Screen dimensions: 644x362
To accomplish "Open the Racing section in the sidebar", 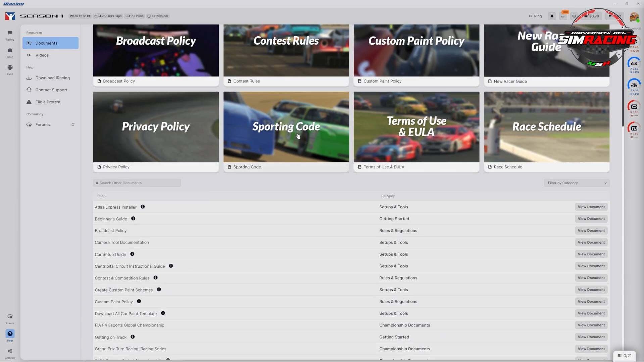I will click(x=10, y=35).
